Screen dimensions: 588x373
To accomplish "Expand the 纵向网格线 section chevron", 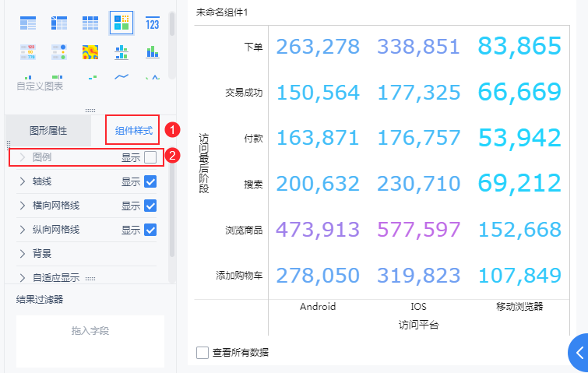I will [22, 230].
